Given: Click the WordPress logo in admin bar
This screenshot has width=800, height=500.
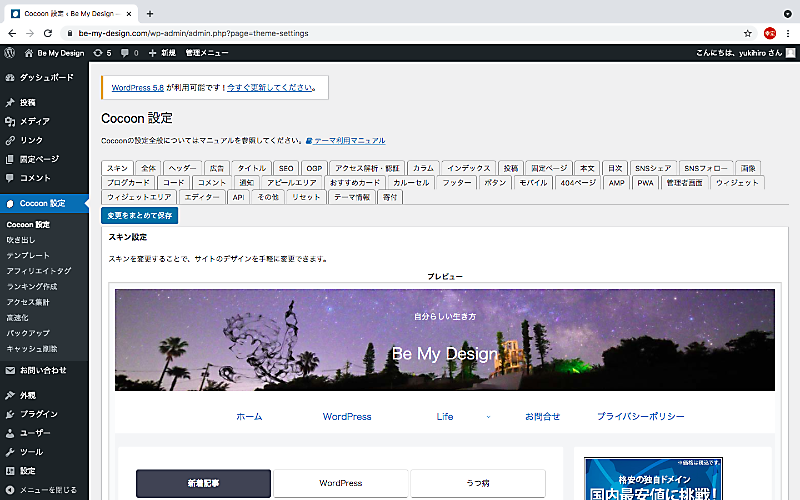Looking at the screenshot, I should coord(10,52).
